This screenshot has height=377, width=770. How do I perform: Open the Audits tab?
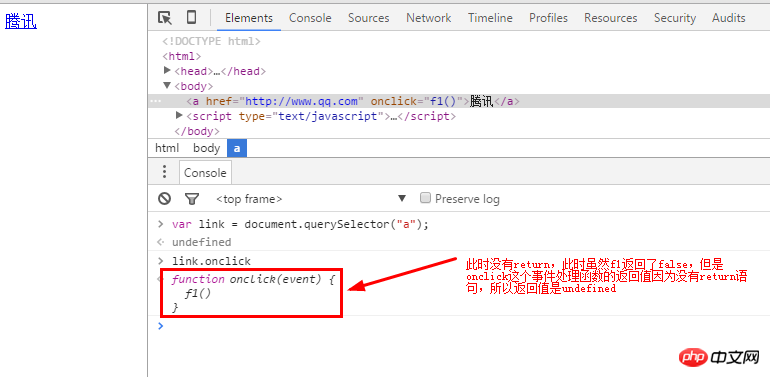point(729,18)
